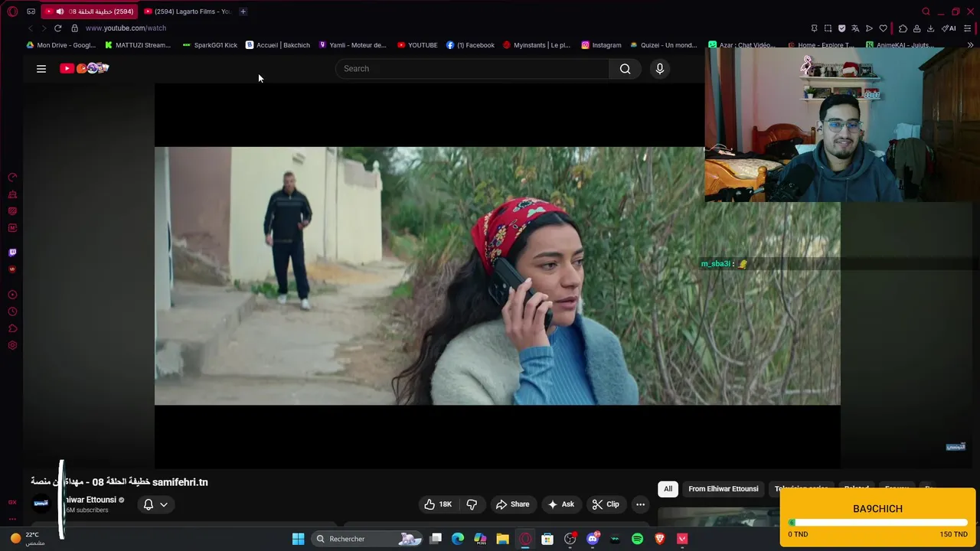
Task: Take a snapshot with the capture icon
Action: 828,28
